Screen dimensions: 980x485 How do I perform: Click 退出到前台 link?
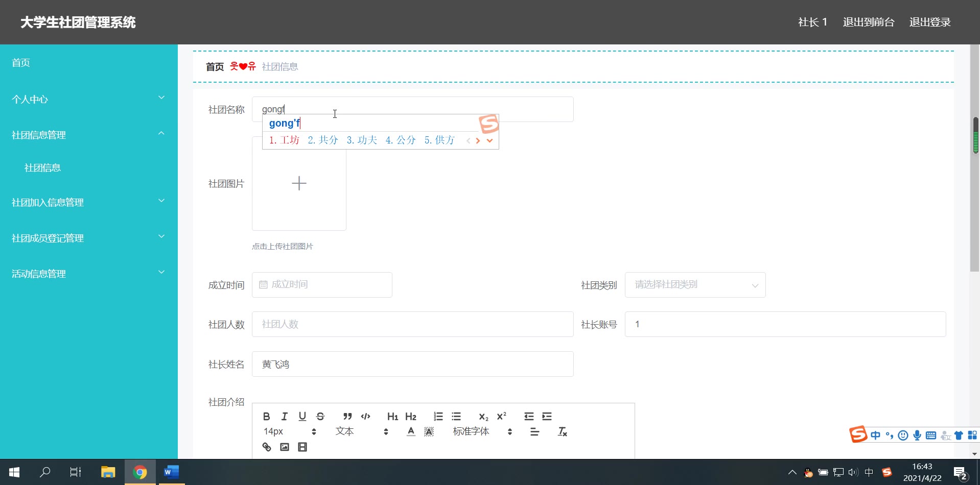869,22
